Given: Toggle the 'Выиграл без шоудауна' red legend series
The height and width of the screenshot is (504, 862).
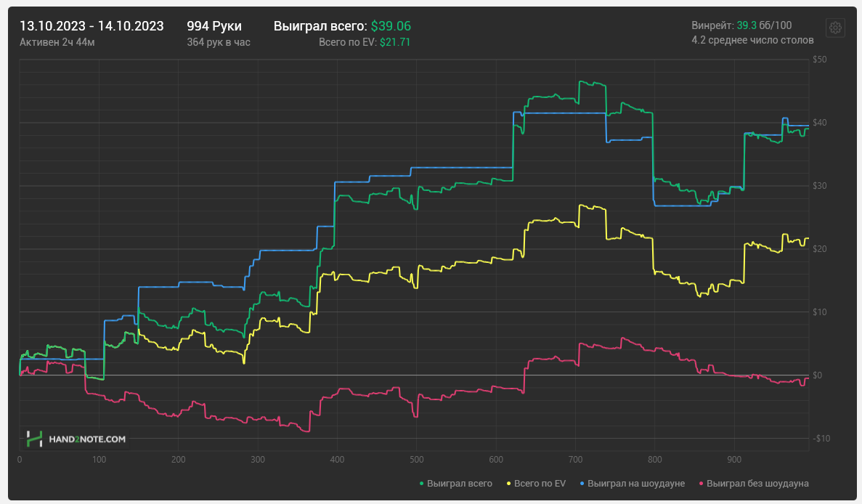Looking at the screenshot, I should coord(754,484).
